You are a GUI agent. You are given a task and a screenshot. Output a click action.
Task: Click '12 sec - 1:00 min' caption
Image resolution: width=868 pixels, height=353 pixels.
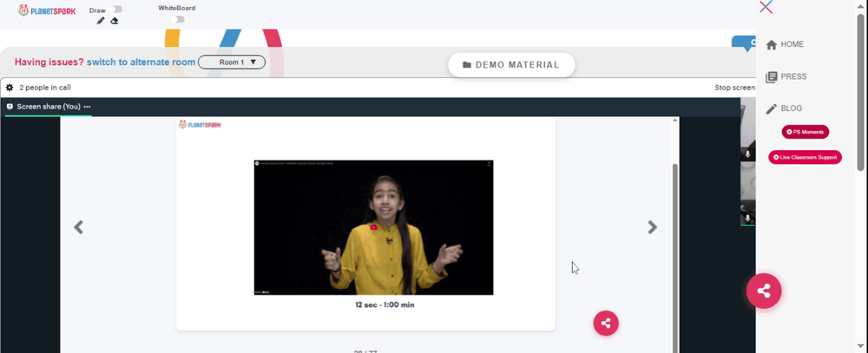click(385, 305)
